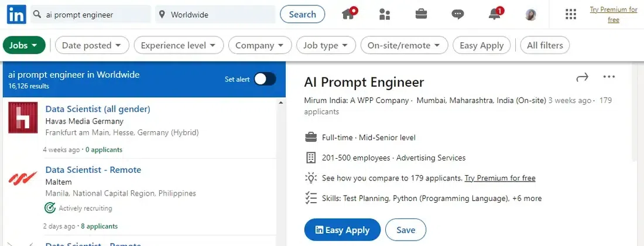Open the green Jobs dropdown
Image resolution: width=644 pixels, height=246 pixels.
(24, 45)
